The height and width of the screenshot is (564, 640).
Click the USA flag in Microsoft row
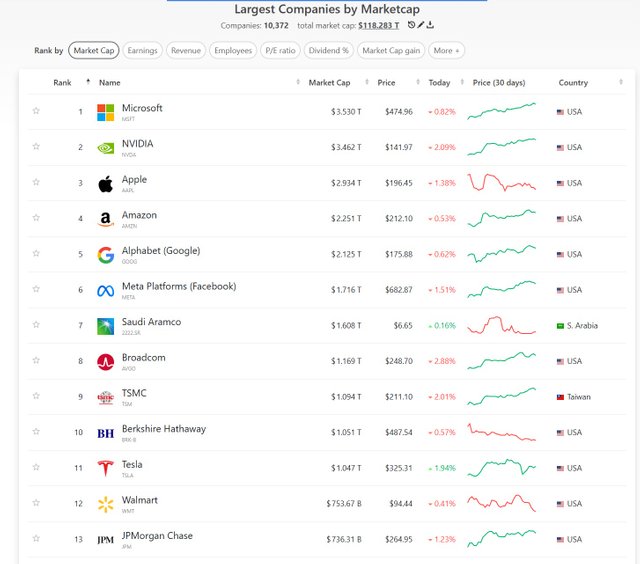coord(560,112)
